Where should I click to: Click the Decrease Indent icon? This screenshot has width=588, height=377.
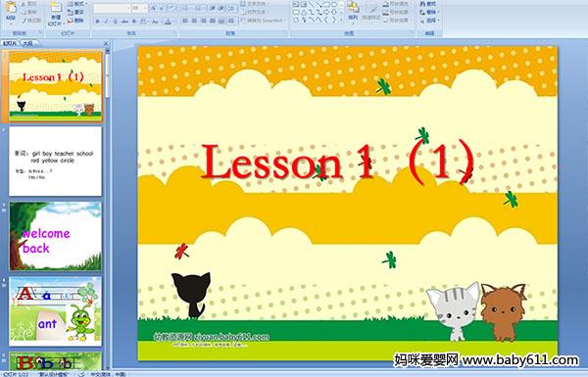212,8
